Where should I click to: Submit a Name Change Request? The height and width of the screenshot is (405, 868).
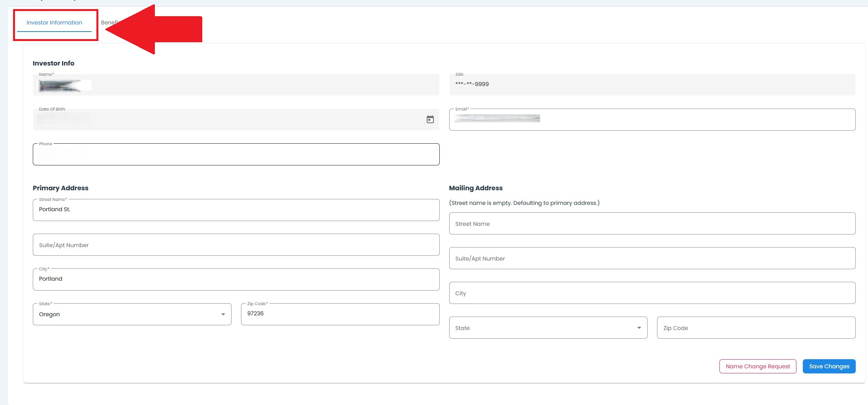pos(757,366)
